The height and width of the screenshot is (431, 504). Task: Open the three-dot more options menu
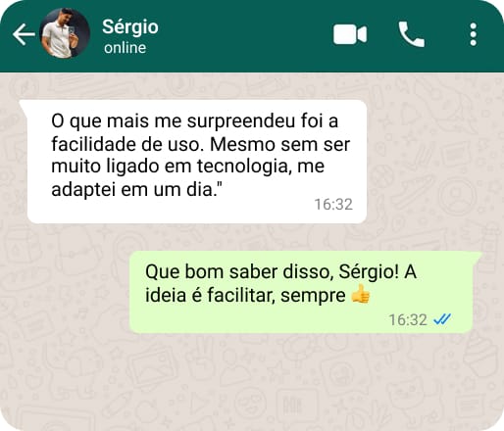pos(473,34)
